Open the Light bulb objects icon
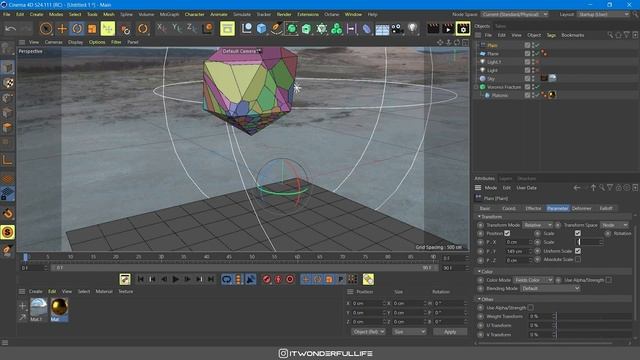This screenshot has height=360, width=640. point(413,29)
